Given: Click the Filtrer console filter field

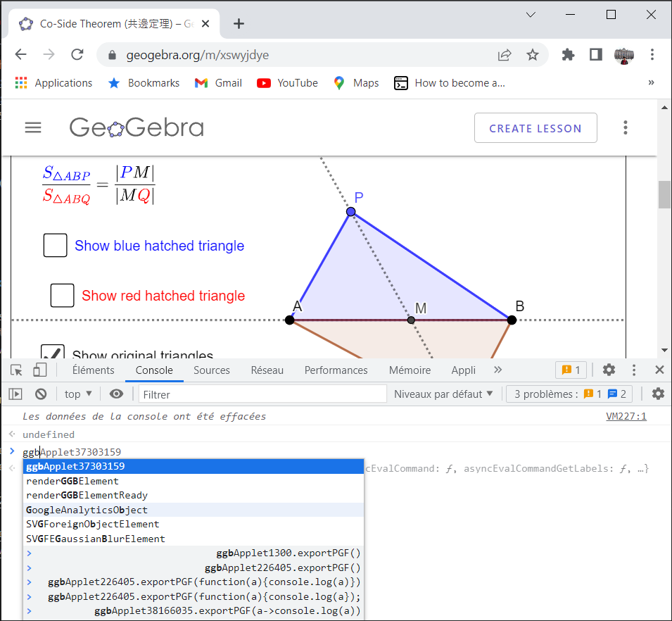Looking at the screenshot, I should click(262, 394).
